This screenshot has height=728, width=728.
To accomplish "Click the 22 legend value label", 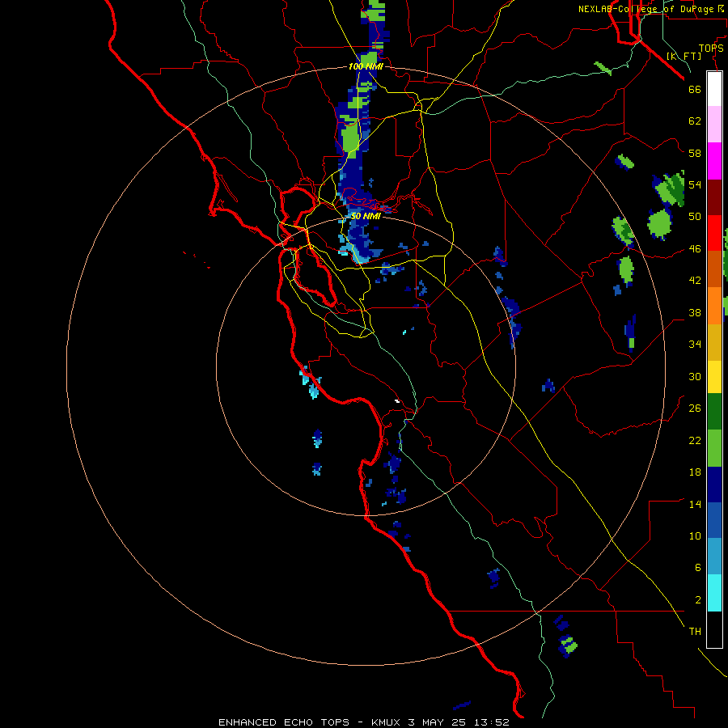I will tap(695, 441).
